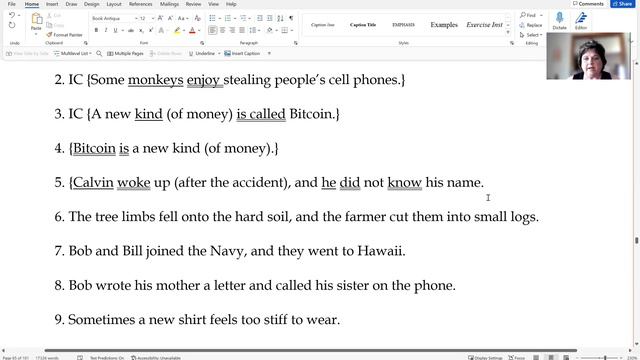Expand font color dropdown arrow
640x360 pixels.
point(199,30)
